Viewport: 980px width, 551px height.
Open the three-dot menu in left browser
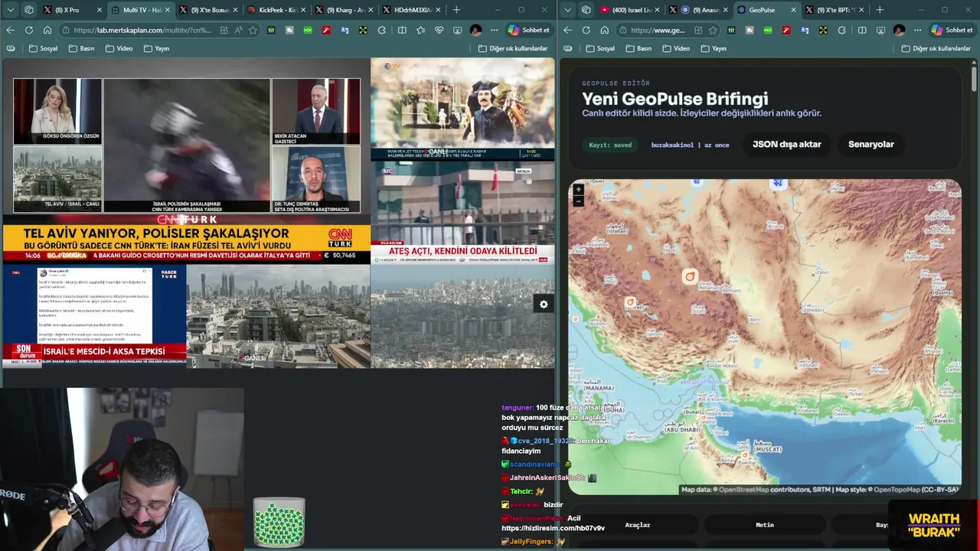[x=494, y=30]
